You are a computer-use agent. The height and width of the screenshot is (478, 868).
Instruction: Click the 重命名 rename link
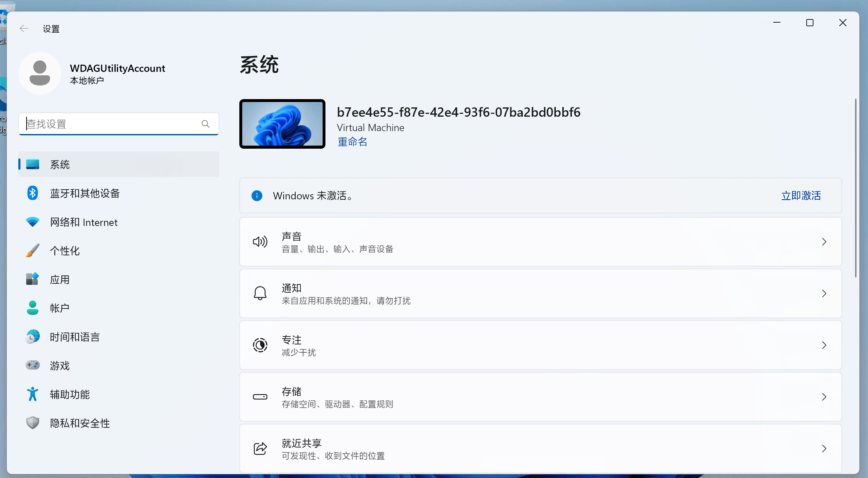(352, 142)
